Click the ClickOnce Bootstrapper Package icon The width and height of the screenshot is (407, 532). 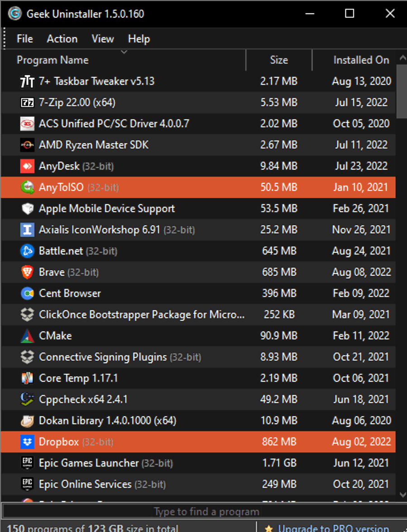pos(27,315)
